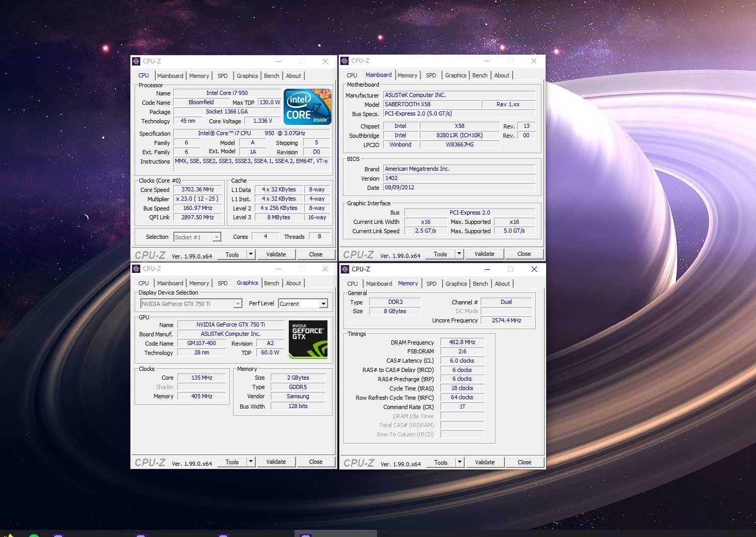Click Tools button in the CPU-tab window
Viewport: 756px width, 537px height.
click(x=232, y=254)
